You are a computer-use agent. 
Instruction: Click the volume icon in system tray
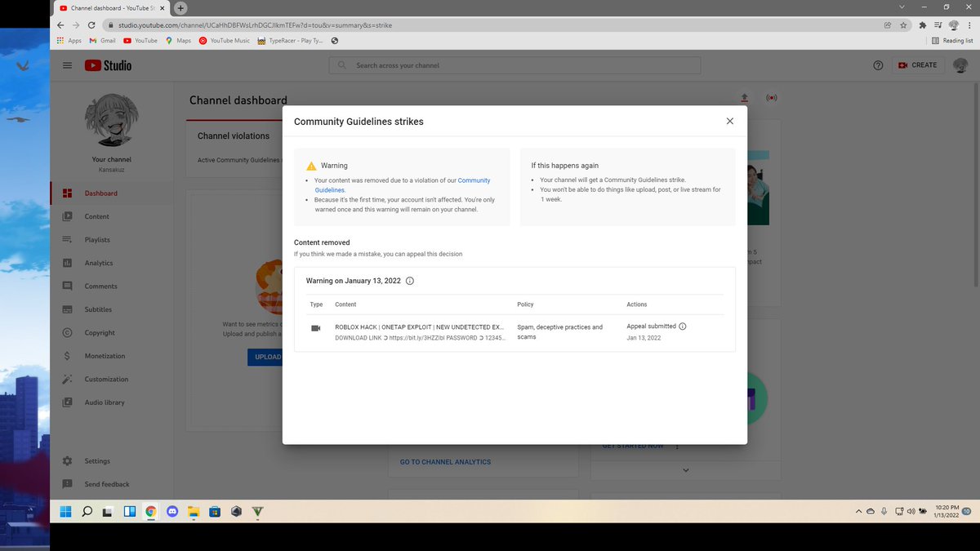point(910,512)
